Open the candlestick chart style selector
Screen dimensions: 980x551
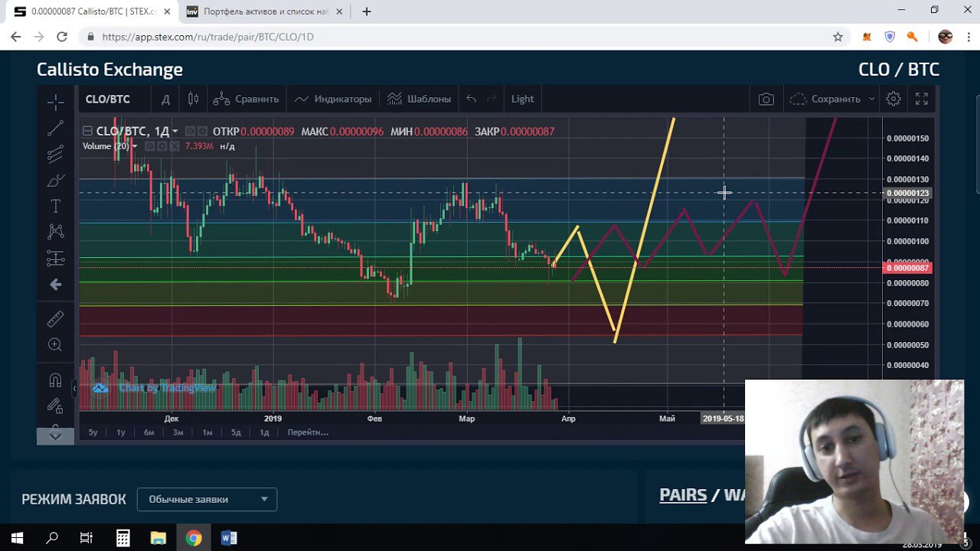tap(193, 99)
